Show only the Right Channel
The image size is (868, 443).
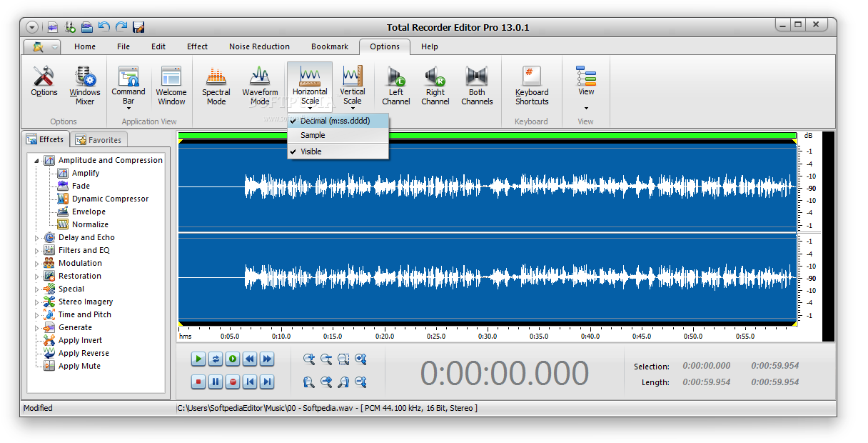pos(435,85)
